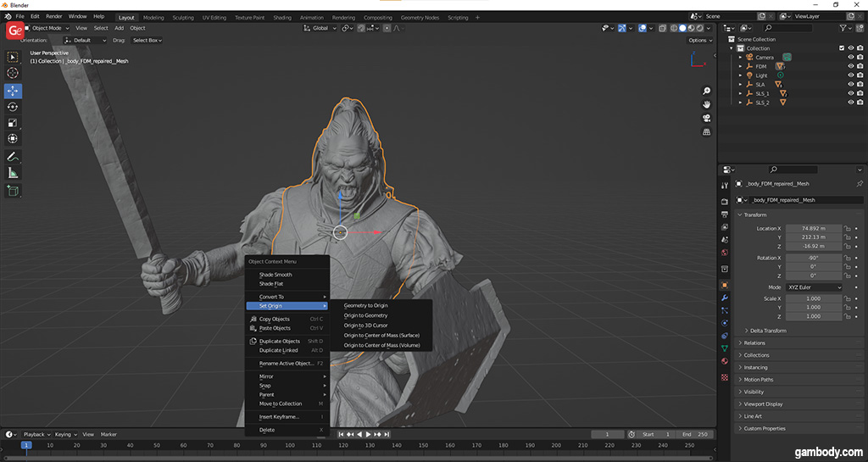The width and height of the screenshot is (868, 462).
Task: Click frame 1 marker on timeline
Action: click(x=25, y=445)
